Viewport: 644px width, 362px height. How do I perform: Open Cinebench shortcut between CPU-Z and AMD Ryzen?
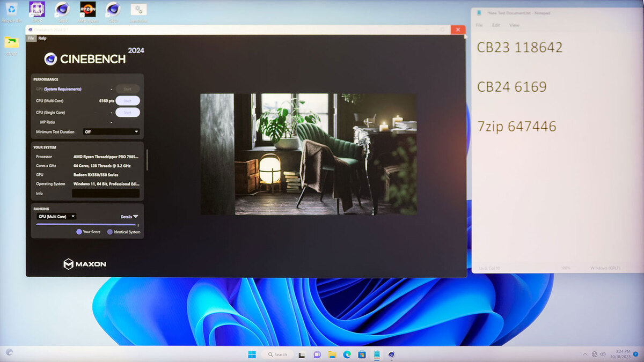pyautogui.click(x=62, y=11)
